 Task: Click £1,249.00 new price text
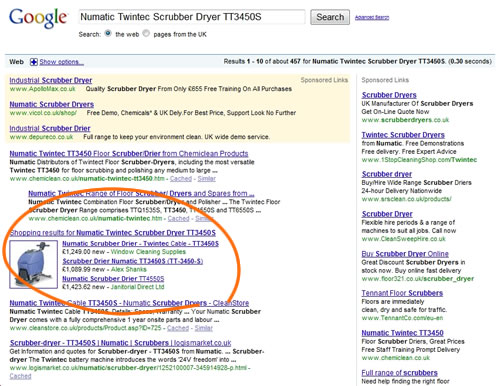84,252
